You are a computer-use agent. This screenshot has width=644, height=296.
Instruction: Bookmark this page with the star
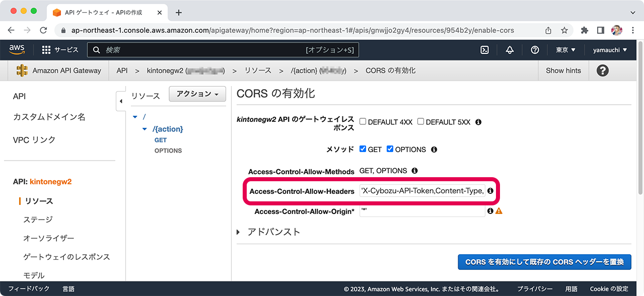(x=564, y=30)
